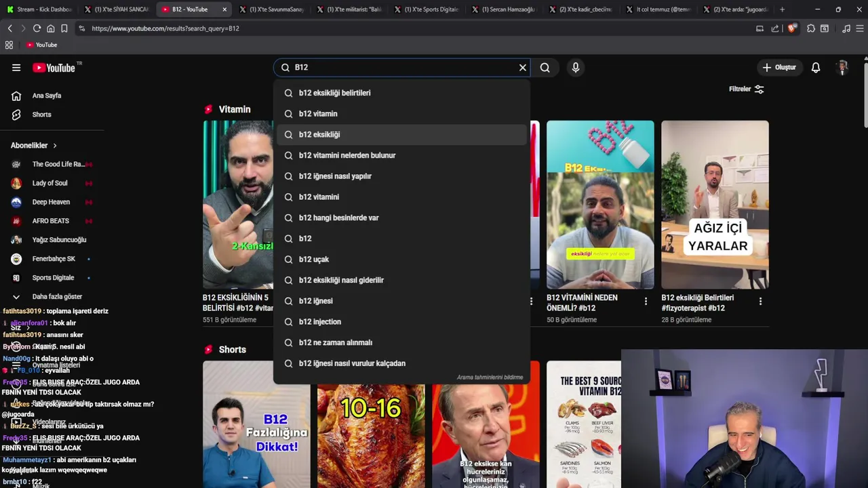Select suggestion "b12 eksikliği belirtileri"
The width and height of the screenshot is (868, 488).
(x=401, y=93)
